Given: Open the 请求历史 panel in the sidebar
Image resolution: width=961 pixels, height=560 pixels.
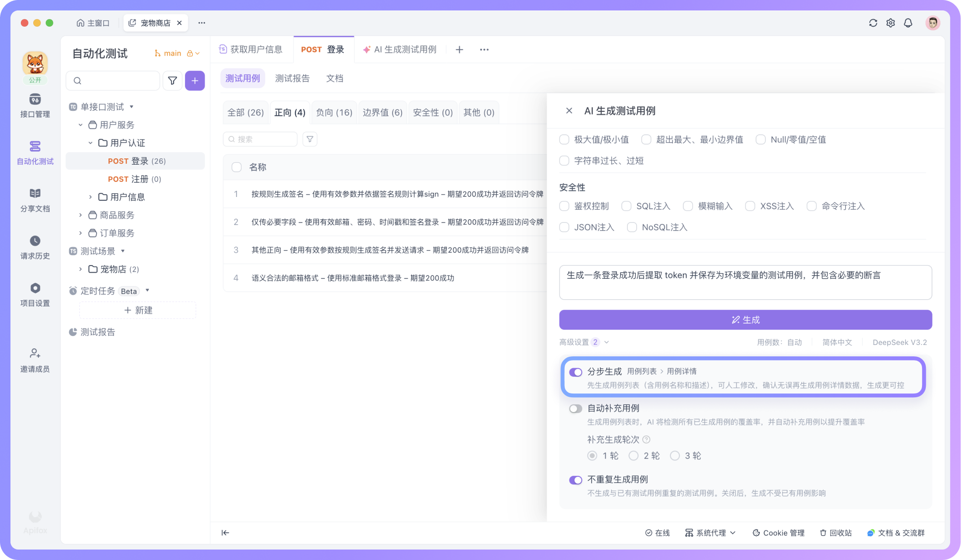Looking at the screenshot, I should (x=35, y=247).
